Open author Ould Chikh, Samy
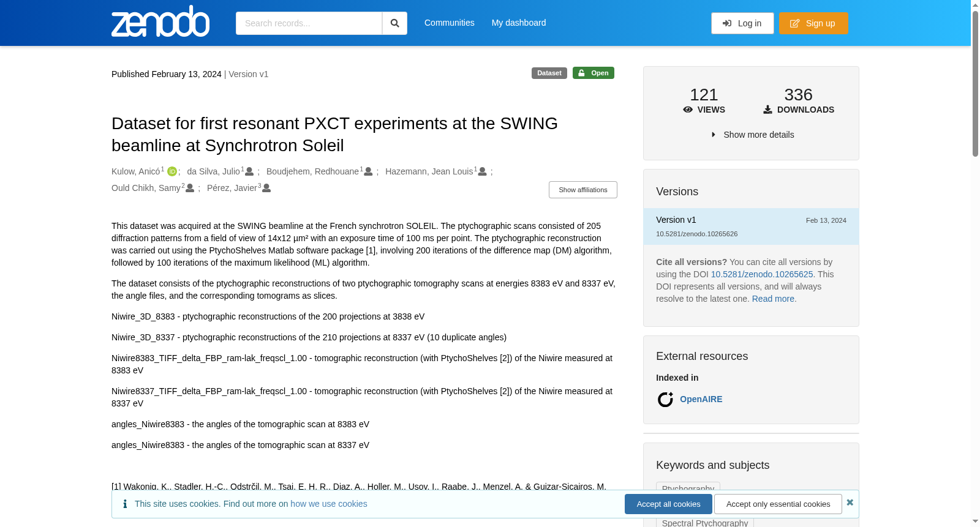Image resolution: width=980 pixels, height=527 pixels. click(146, 188)
